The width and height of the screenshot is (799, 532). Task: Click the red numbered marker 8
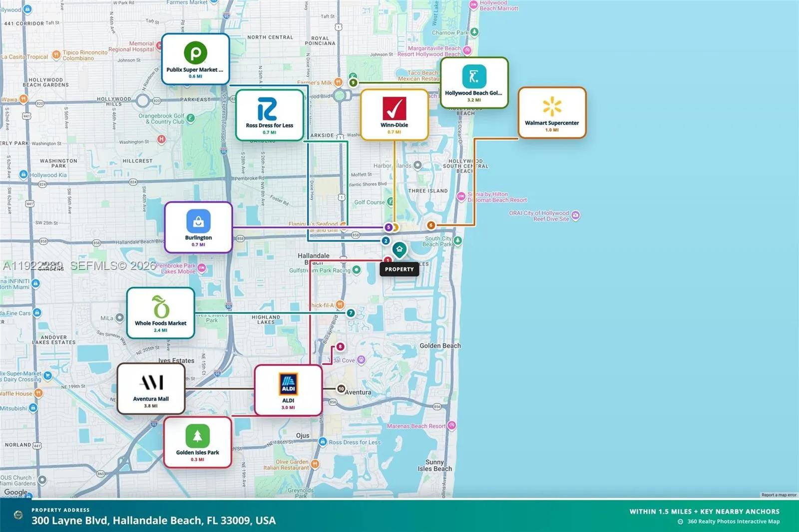coord(340,346)
